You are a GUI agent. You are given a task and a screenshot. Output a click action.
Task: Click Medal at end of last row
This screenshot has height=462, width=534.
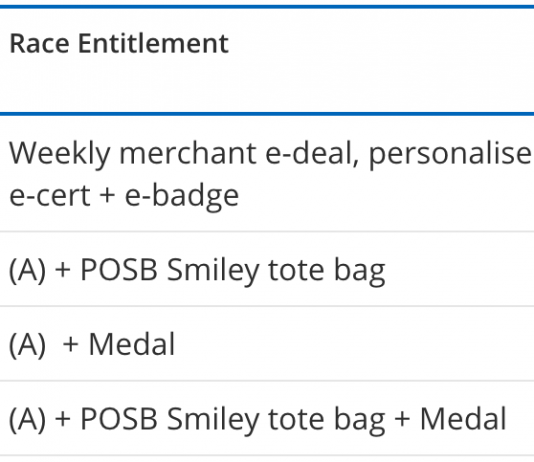coord(464,419)
